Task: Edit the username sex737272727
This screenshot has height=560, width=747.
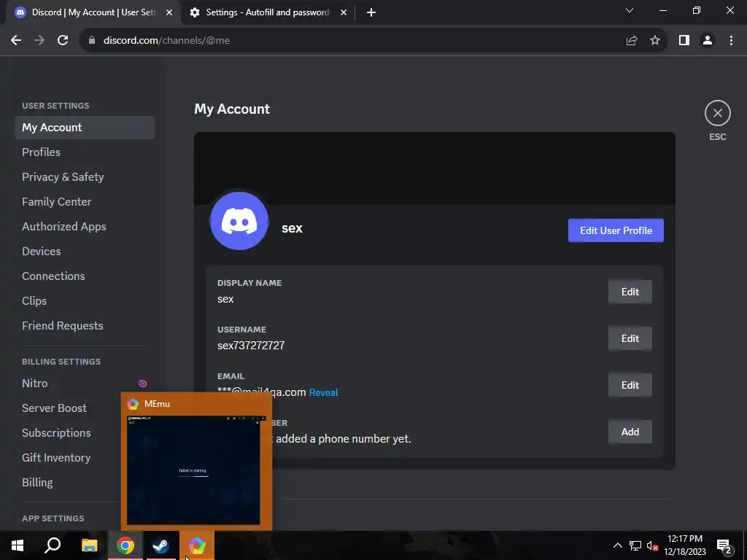Action: coord(630,338)
